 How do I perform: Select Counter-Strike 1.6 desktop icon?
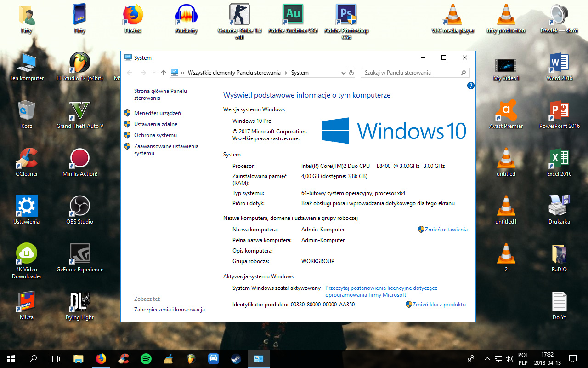click(x=239, y=22)
